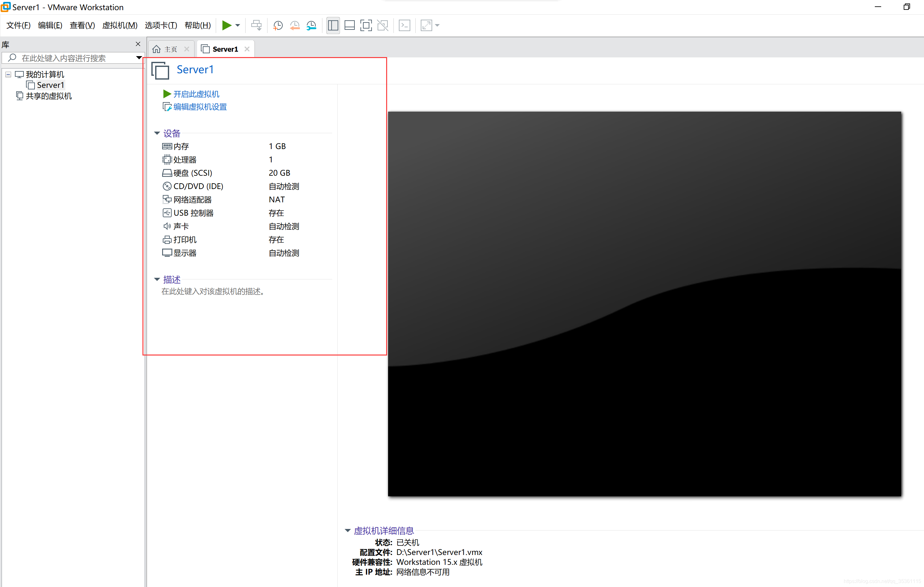Click the unity mode icon

click(x=383, y=25)
